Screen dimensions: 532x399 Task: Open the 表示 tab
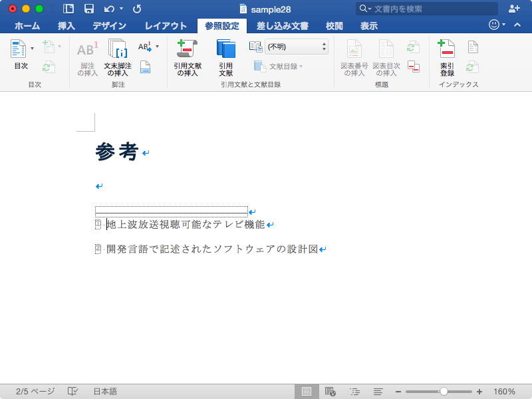pyautogui.click(x=369, y=26)
